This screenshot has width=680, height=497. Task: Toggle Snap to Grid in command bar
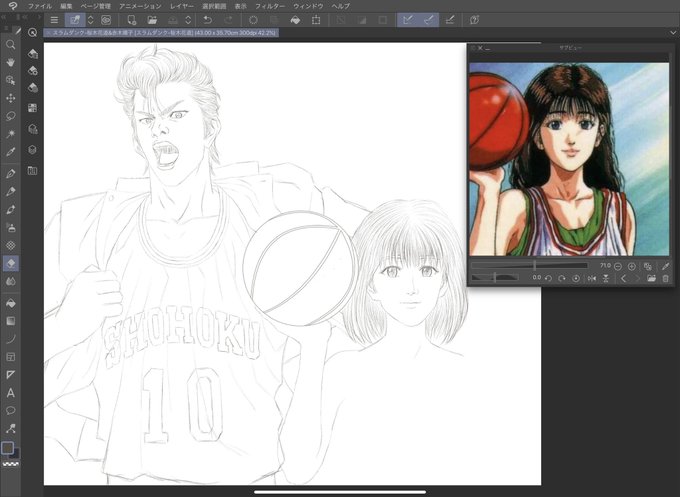tap(450, 20)
